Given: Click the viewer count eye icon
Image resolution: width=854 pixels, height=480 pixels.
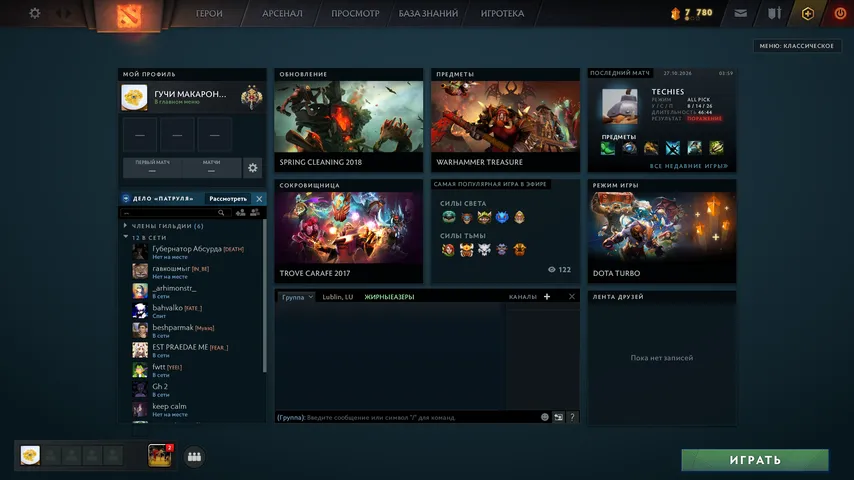Looking at the screenshot, I should pyautogui.click(x=552, y=270).
